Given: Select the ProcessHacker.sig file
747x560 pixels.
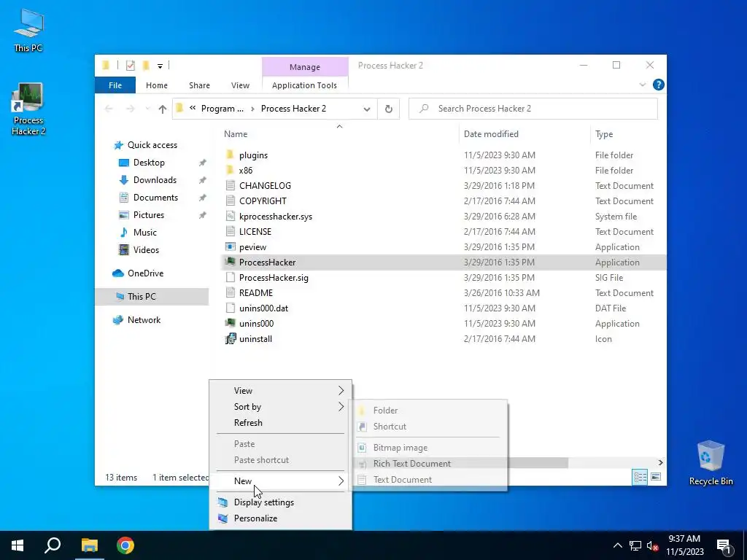Looking at the screenshot, I should [274, 278].
